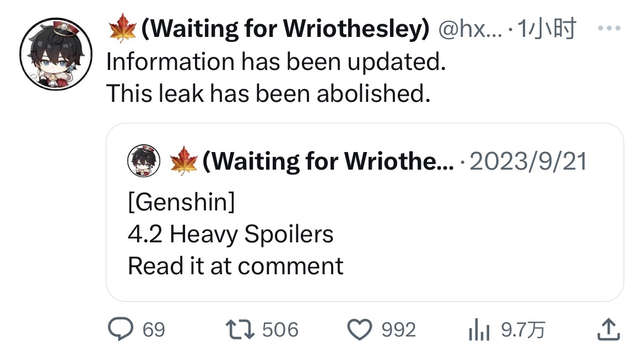644x358 pixels.
Task: Click the maple leaf emoji beside the main name
Action: coord(122,28)
